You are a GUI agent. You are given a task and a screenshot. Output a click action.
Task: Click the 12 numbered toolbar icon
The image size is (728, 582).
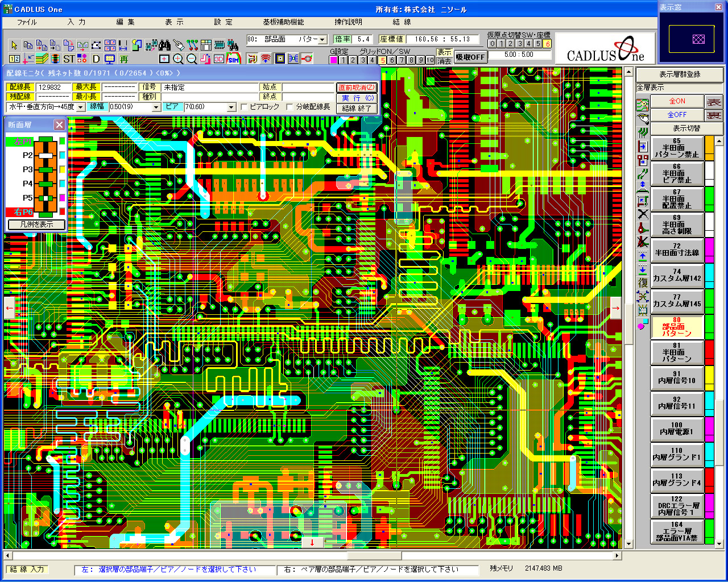(x=14, y=59)
